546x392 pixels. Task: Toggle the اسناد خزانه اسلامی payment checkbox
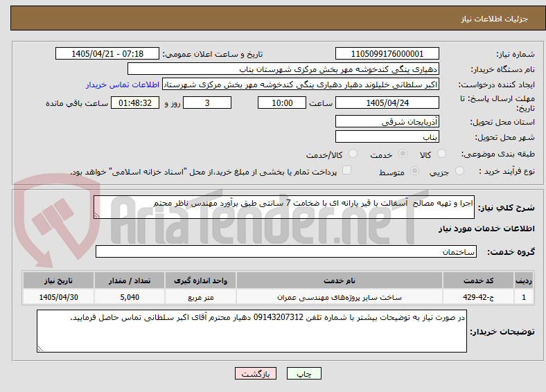point(347,170)
